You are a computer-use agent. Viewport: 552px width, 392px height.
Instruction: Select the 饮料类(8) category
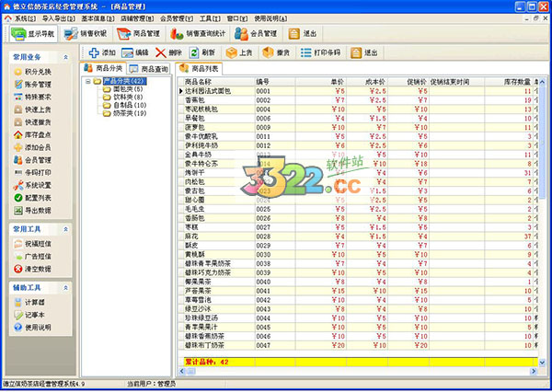pyautogui.click(x=128, y=97)
